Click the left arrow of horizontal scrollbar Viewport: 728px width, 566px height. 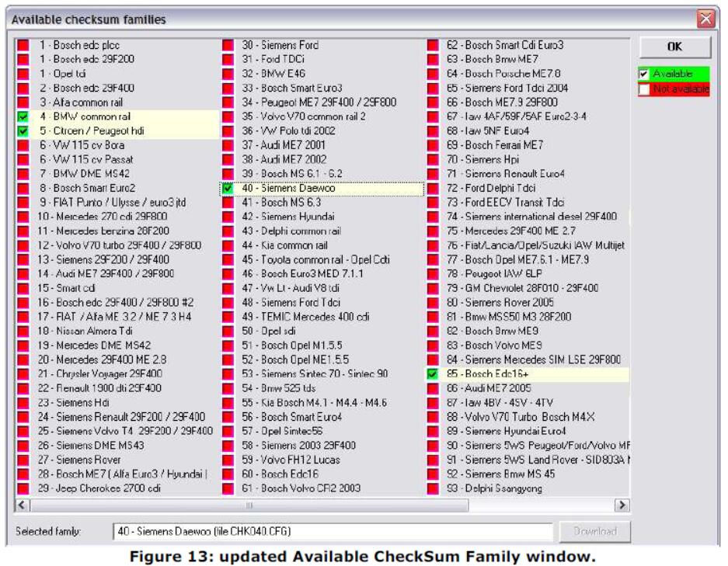21,505
